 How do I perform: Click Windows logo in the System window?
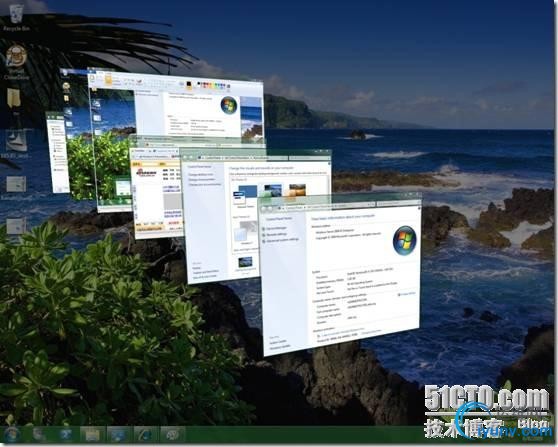(404, 240)
